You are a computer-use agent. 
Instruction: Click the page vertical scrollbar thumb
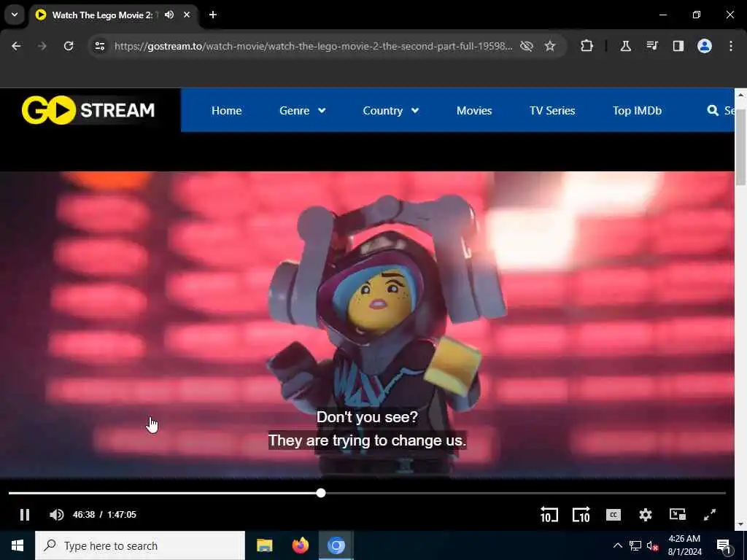point(741,149)
